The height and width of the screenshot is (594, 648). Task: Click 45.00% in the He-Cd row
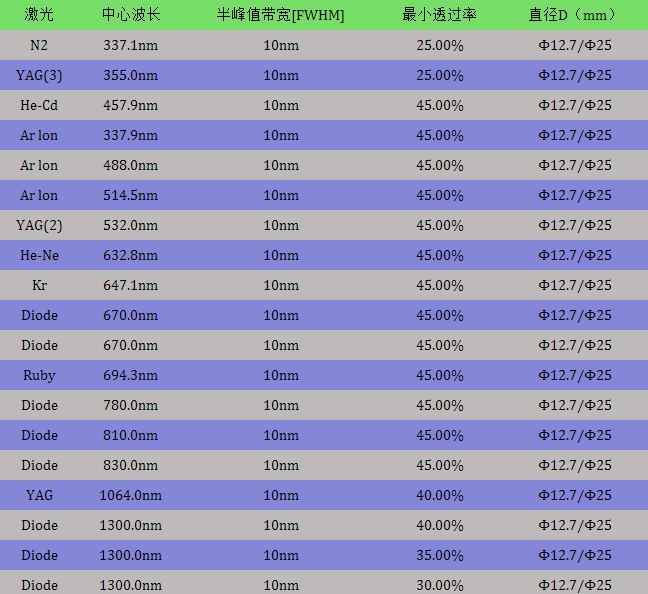tap(440, 105)
